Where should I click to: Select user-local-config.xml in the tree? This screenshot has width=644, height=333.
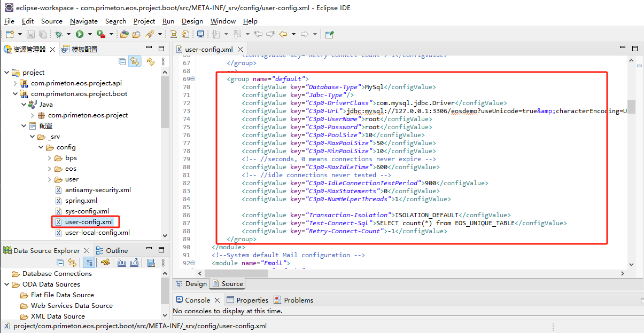pos(97,233)
